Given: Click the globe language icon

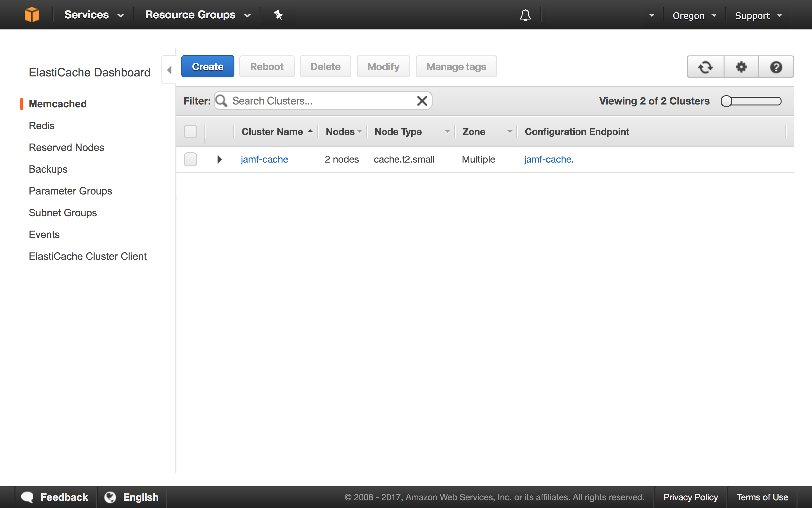Looking at the screenshot, I should pyautogui.click(x=110, y=497).
